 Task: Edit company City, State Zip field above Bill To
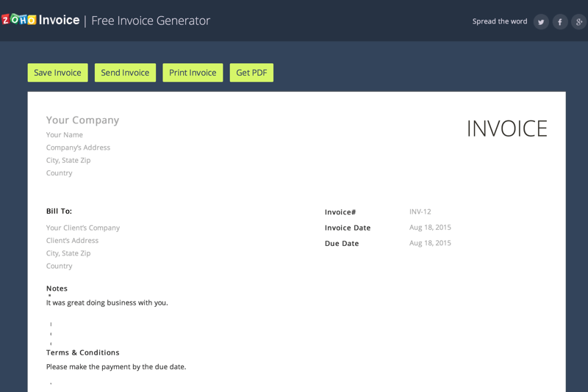point(68,160)
